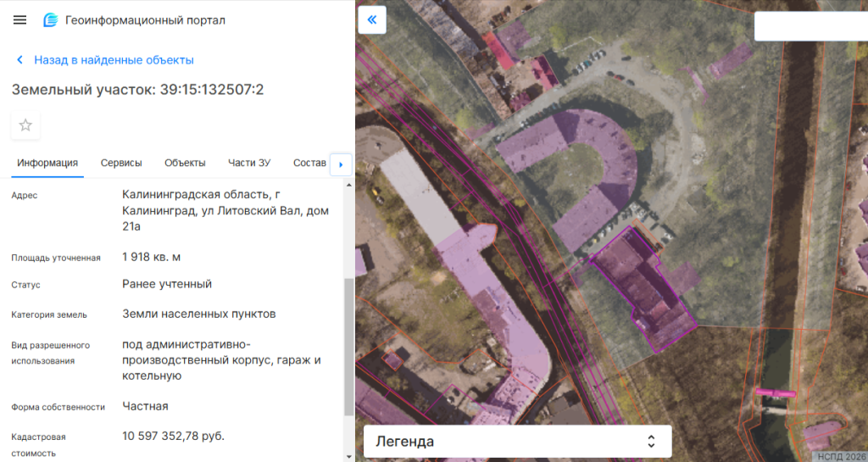Click the info panel vertical scrollbar
Screen dimensions: 868x462
[x=348, y=348]
